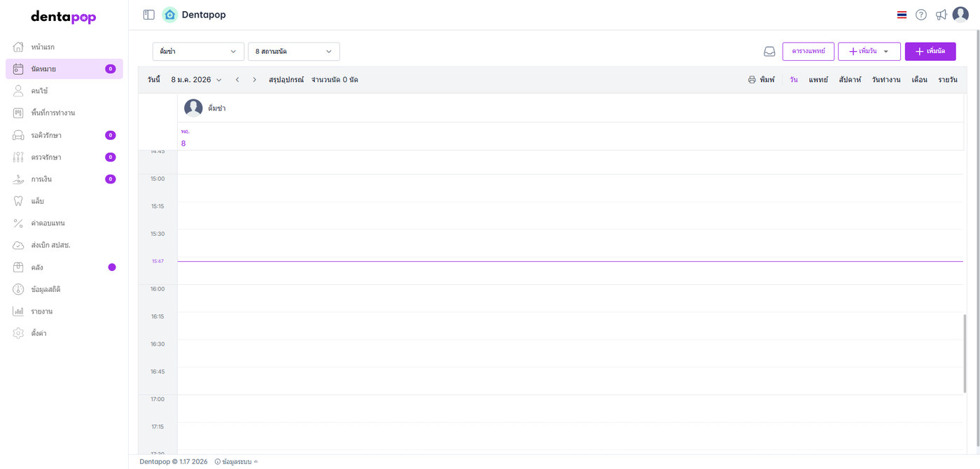Click the day number 8 header
Screen dimensions: 980x469
(183, 143)
